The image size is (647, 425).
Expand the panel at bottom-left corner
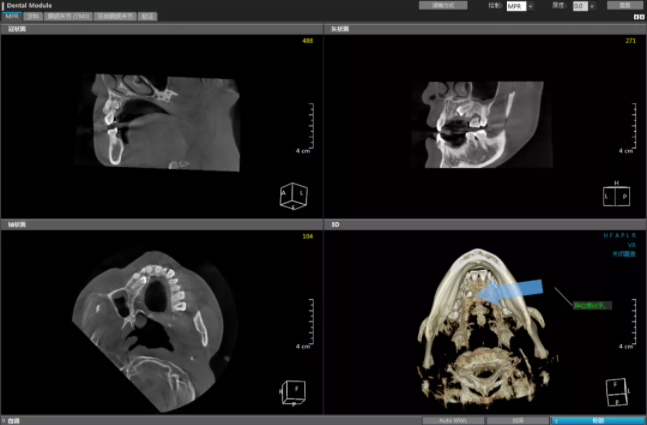(5, 421)
